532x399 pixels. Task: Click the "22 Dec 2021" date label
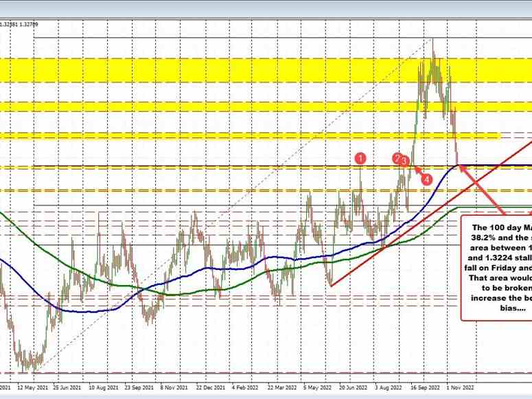210,387
